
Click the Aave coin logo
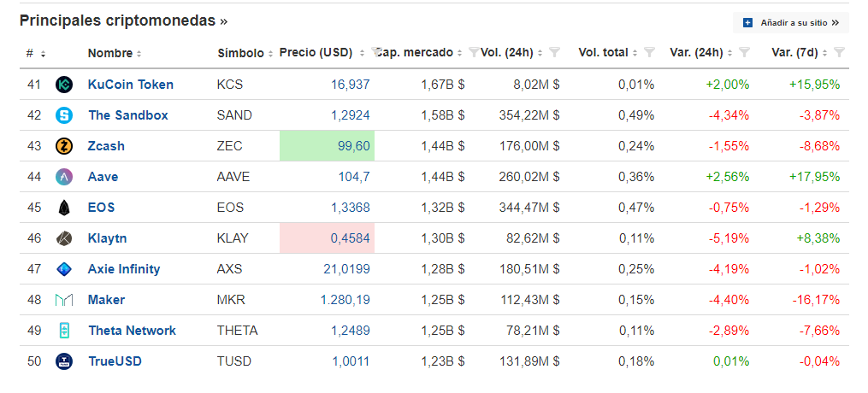click(x=64, y=177)
